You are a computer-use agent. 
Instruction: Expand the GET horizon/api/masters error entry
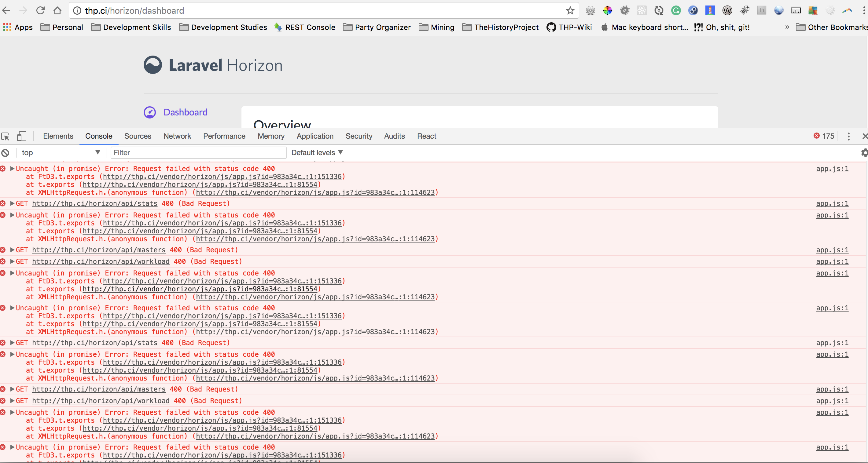point(12,250)
